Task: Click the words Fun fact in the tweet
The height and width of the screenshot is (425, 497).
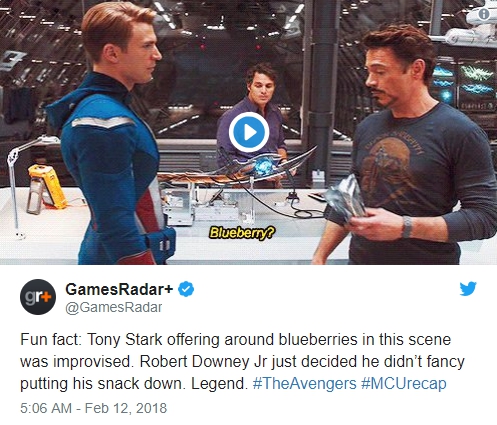Action: [50, 340]
